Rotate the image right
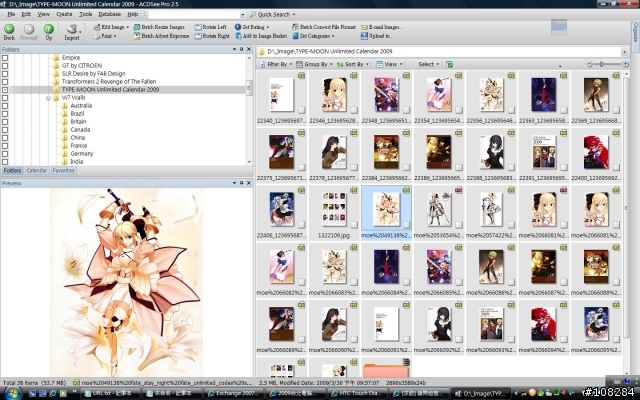 (x=212, y=36)
